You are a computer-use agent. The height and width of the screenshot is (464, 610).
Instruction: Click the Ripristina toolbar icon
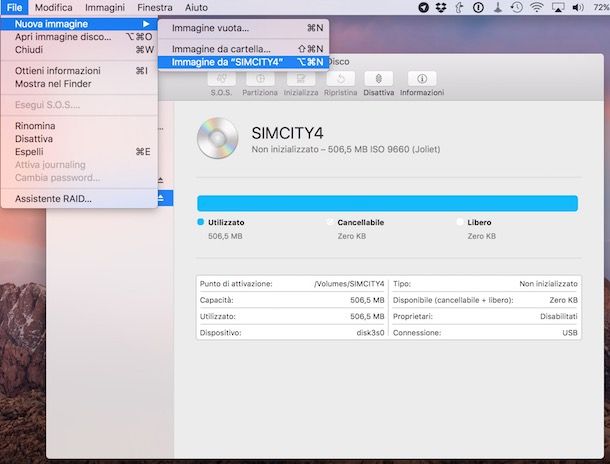[x=340, y=79]
